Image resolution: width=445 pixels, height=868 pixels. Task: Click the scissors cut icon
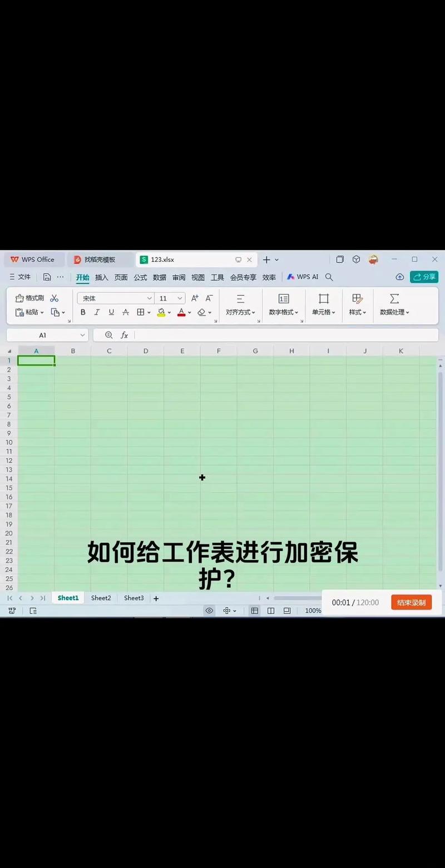click(x=54, y=297)
